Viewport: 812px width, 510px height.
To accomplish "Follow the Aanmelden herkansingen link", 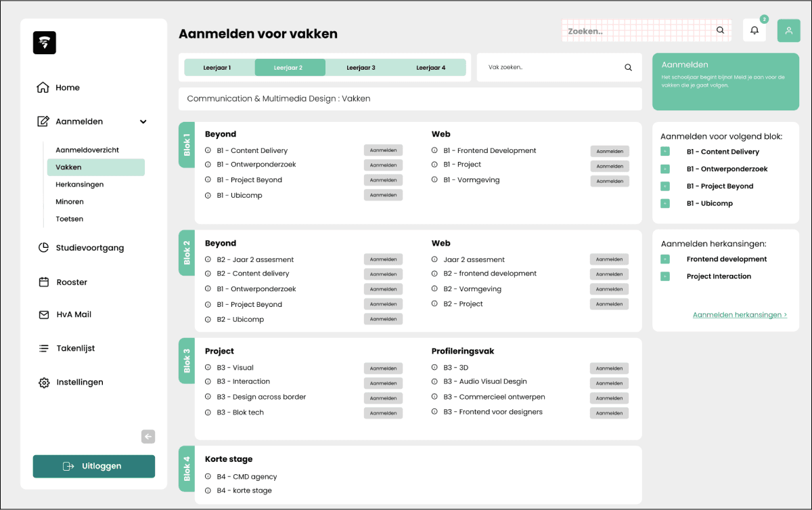I will (740, 315).
